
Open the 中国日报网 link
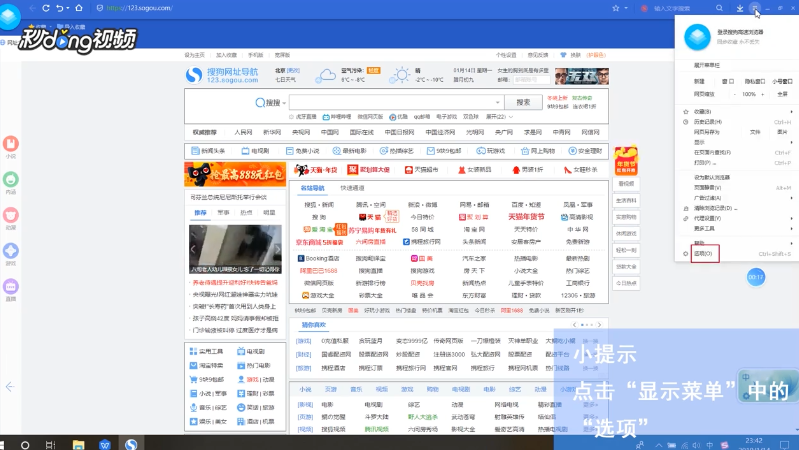400,132
